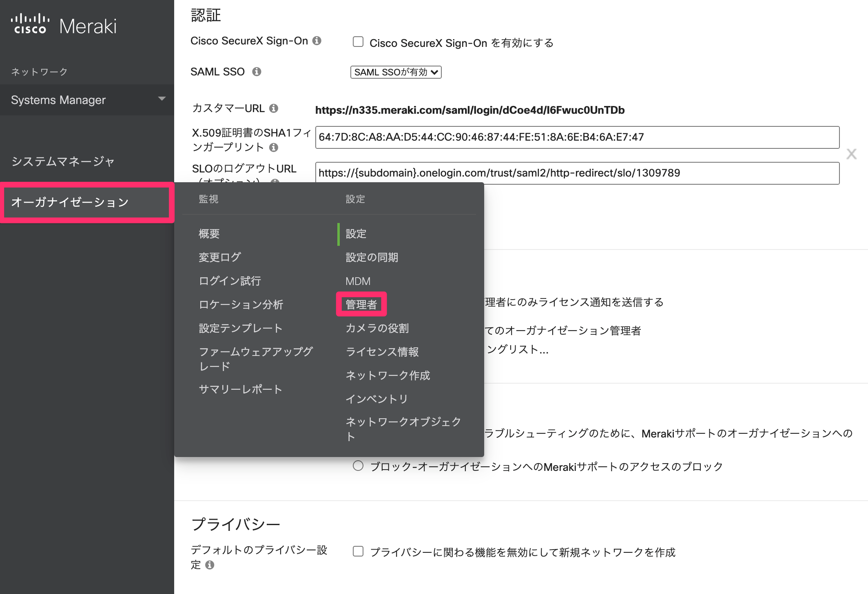Image resolution: width=868 pixels, height=594 pixels.
Task: Open info icon next to Cisco SecureX Sign-On
Action: [317, 41]
